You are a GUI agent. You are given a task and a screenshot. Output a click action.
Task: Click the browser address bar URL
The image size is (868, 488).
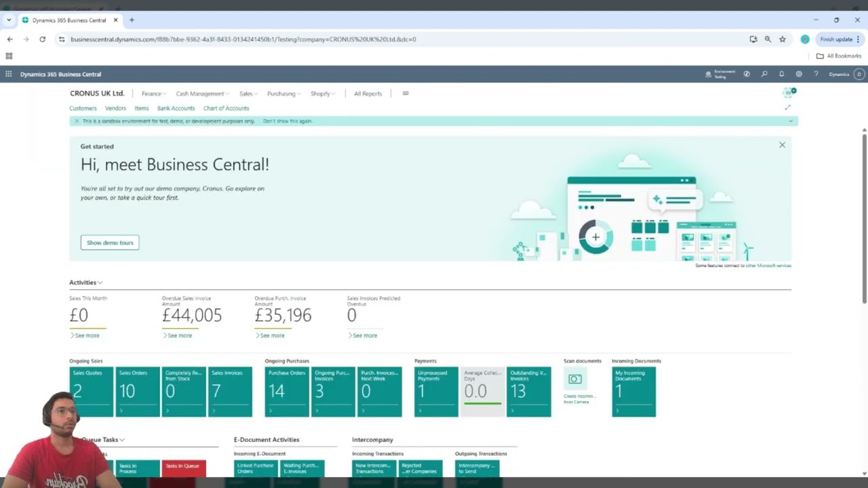coord(243,39)
